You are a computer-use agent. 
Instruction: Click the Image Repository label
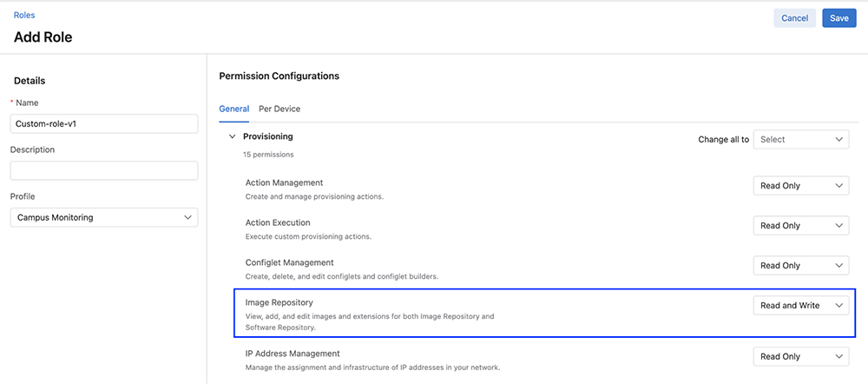(279, 302)
